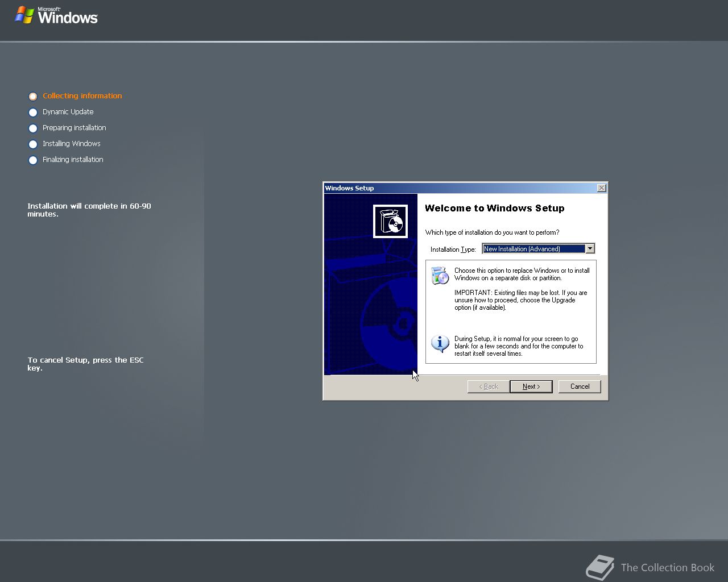728x582 pixels.
Task: Click the 'Installing Windows' step text
Action: point(71,143)
